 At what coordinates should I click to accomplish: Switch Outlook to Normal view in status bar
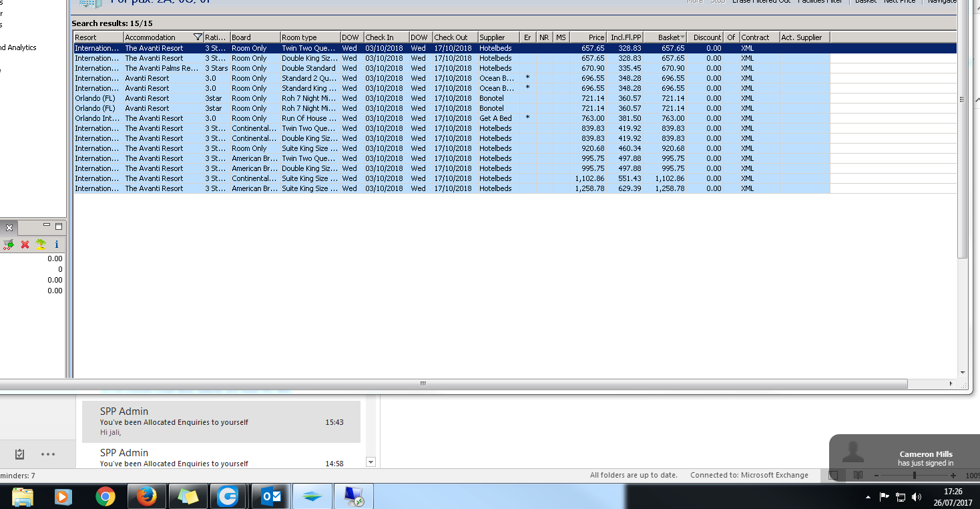tap(833, 475)
